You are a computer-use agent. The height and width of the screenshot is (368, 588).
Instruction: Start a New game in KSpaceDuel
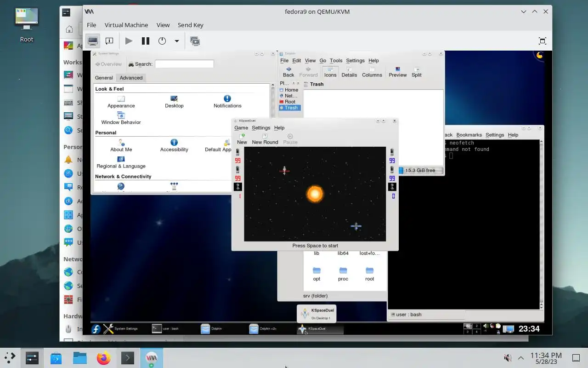coord(242,139)
